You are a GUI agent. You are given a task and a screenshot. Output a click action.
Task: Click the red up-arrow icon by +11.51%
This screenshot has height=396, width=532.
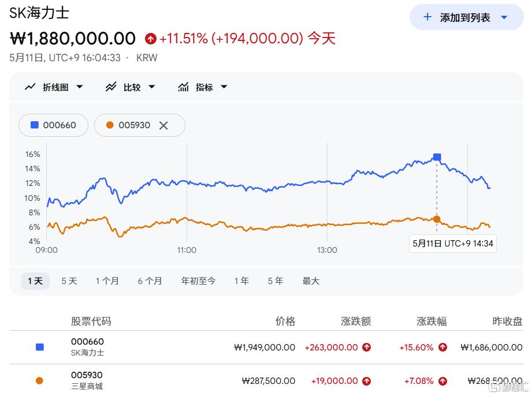tap(151, 39)
